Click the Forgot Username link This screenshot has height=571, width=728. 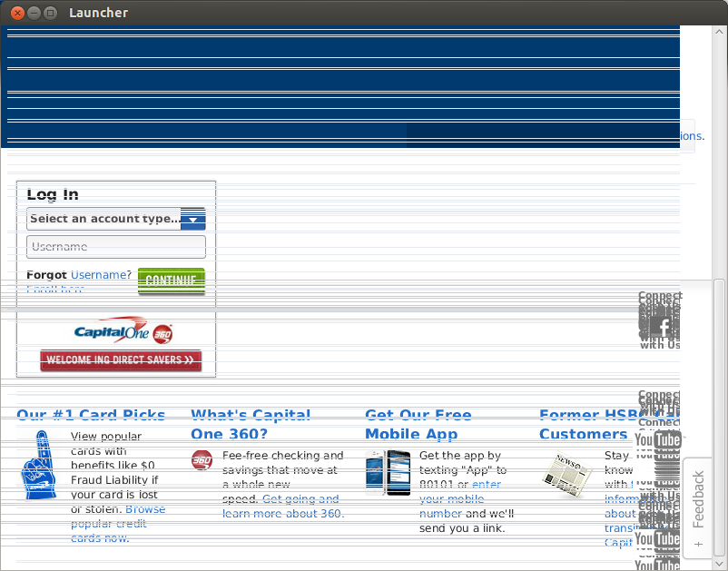[x=100, y=275]
